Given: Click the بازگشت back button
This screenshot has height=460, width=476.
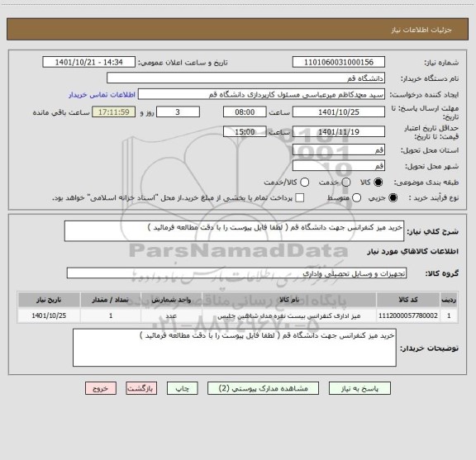Looking at the screenshot, I should point(141,388).
